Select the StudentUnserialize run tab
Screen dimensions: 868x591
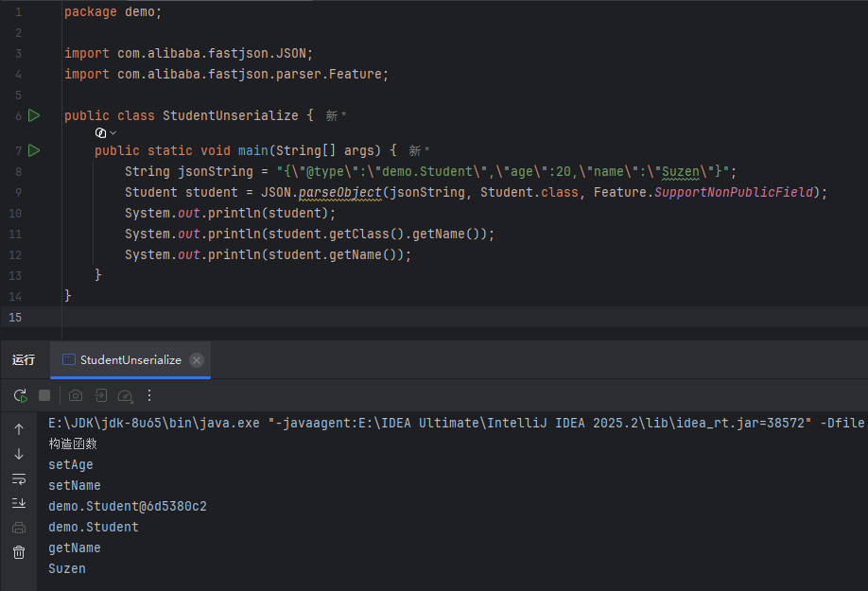130,360
